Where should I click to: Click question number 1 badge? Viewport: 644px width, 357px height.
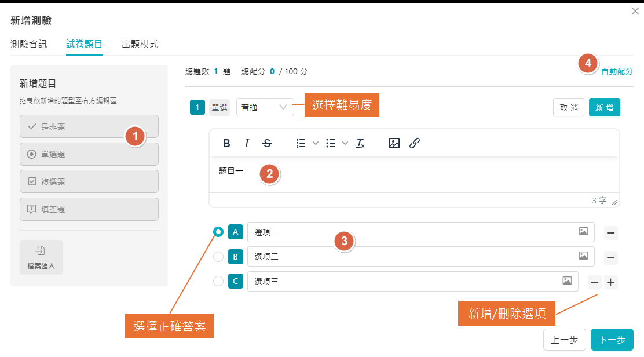tap(197, 108)
